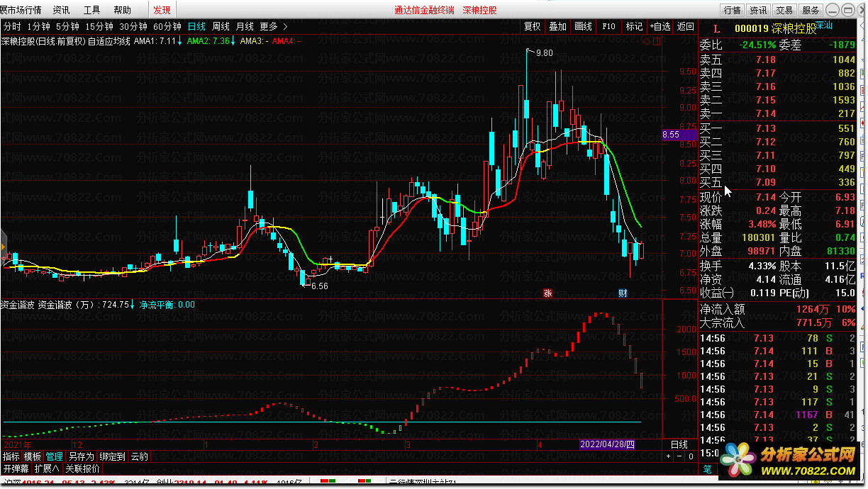Select the 15分钟 period

[x=99, y=26]
